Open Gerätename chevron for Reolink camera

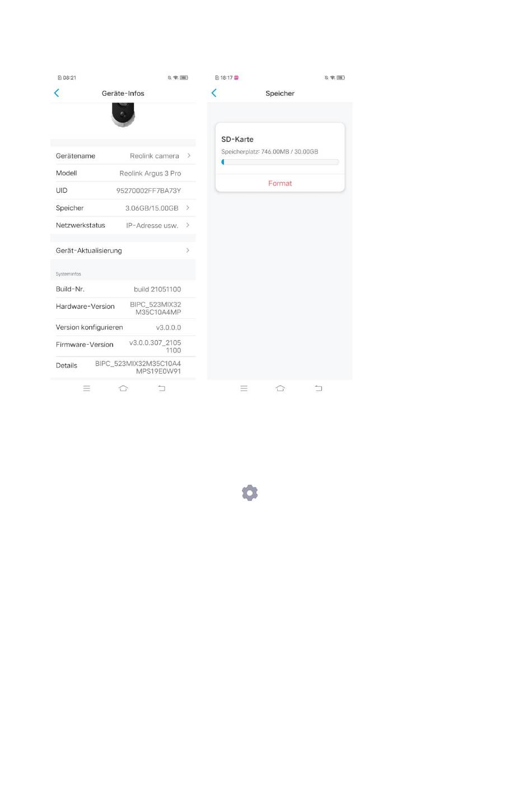[x=189, y=156]
